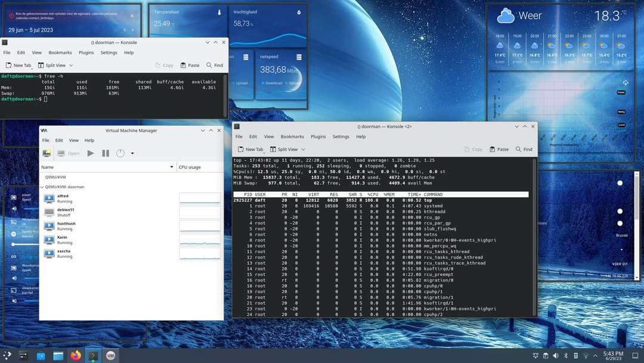Viewport: 644px width, 363px height.
Task: Click Temperatuur thermometer icon
Action: coord(219,13)
